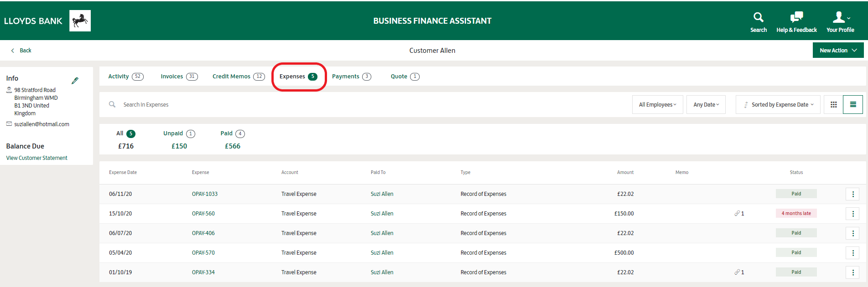Switch to grid view icon
The width and height of the screenshot is (868, 287).
tap(833, 105)
